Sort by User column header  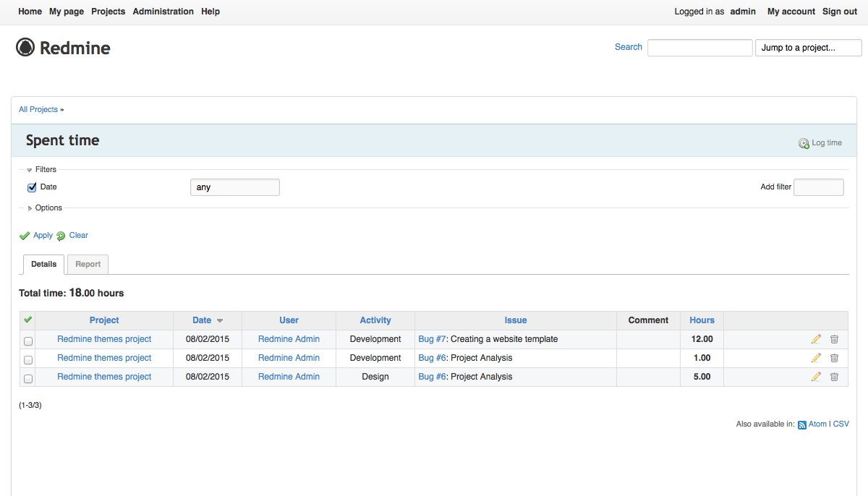point(289,320)
